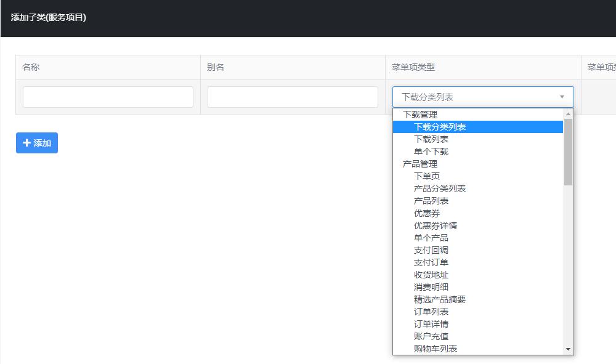Open the 菜单项类型 dropdown box
This screenshot has width=616, height=364.
coord(474,97)
